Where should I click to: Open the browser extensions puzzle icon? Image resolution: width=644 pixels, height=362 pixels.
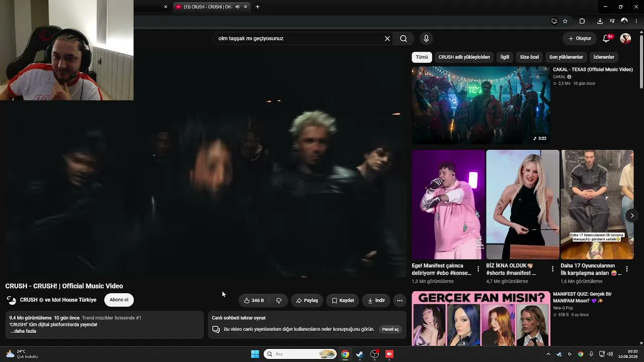(x=582, y=21)
